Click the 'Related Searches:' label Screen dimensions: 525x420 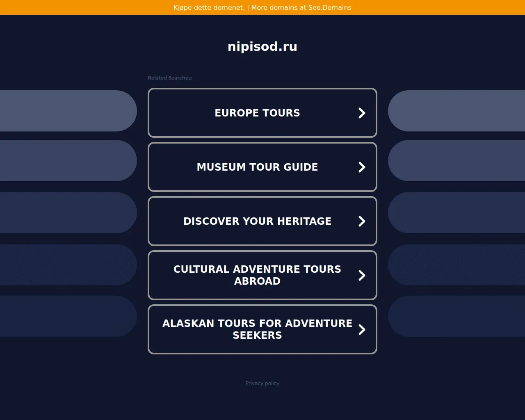(170, 78)
